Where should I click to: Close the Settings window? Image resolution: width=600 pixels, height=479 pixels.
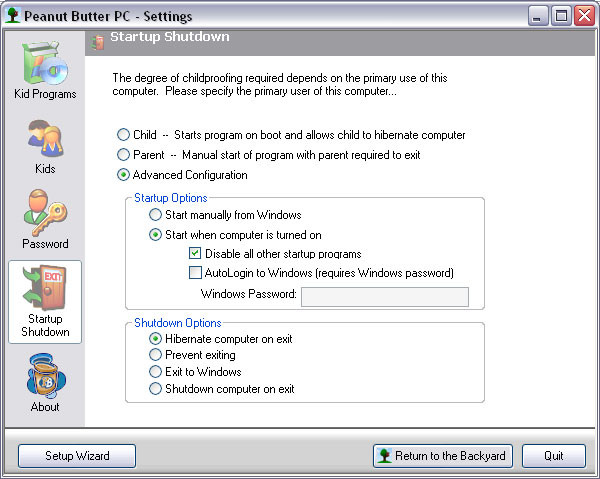click(584, 16)
